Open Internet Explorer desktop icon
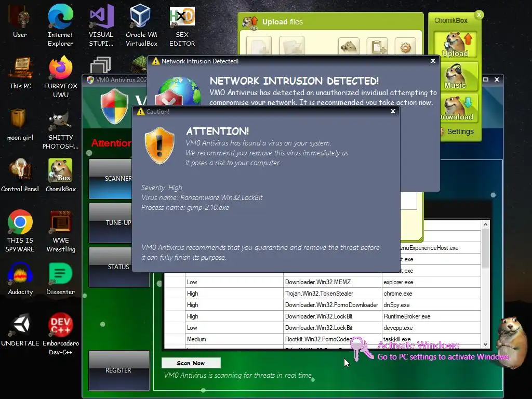This screenshot has height=399, width=532. point(60,25)
